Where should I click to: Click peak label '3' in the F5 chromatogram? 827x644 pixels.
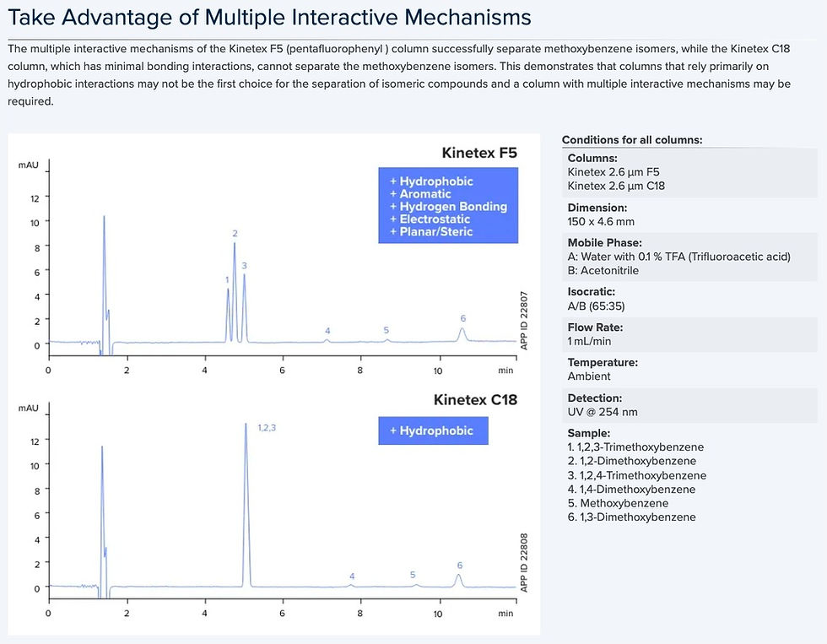[244, 265]
